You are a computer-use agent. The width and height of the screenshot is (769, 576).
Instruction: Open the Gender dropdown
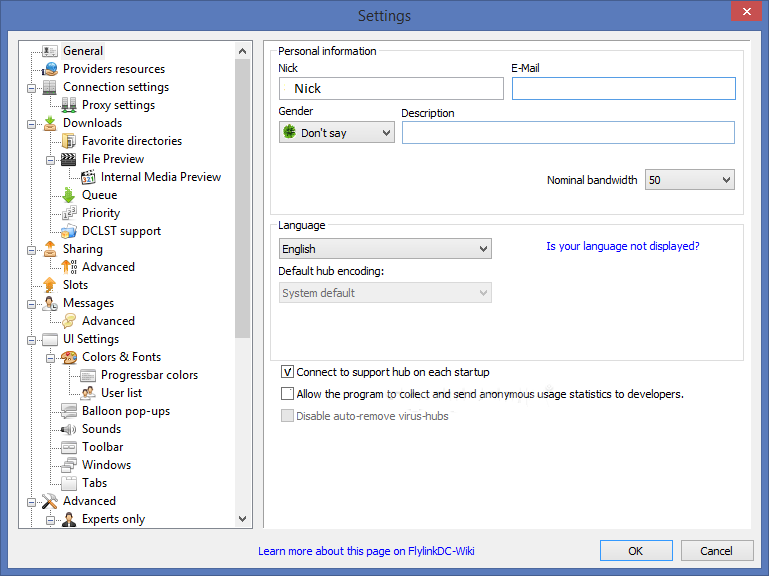tap(337, 132)
